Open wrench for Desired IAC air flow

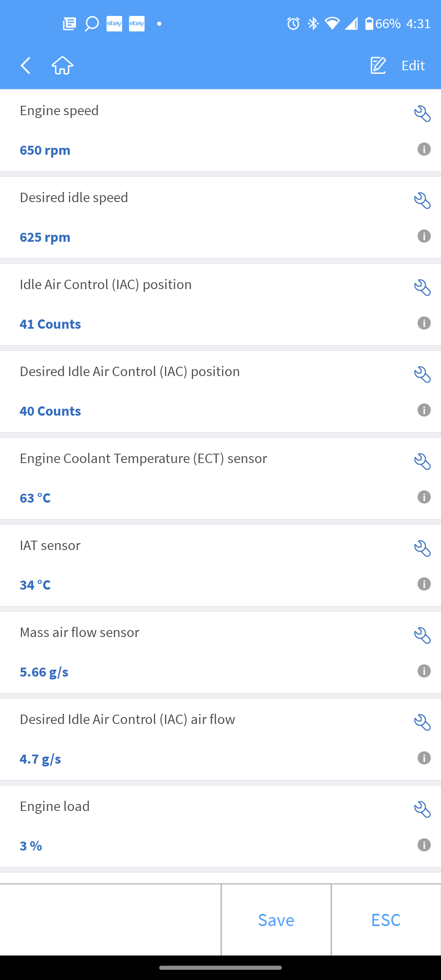[422, 723]
